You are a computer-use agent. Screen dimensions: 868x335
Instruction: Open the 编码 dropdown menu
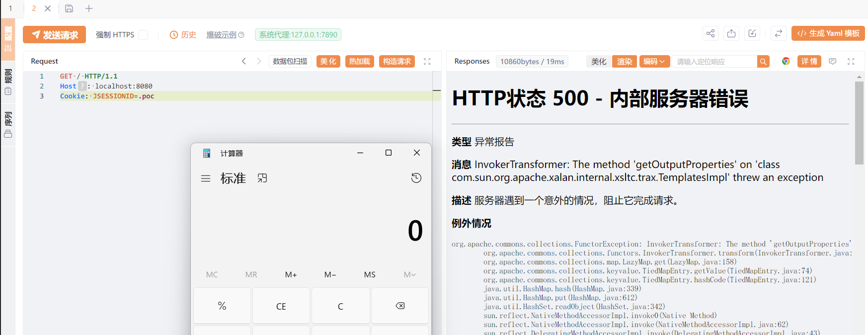[654, 61]
